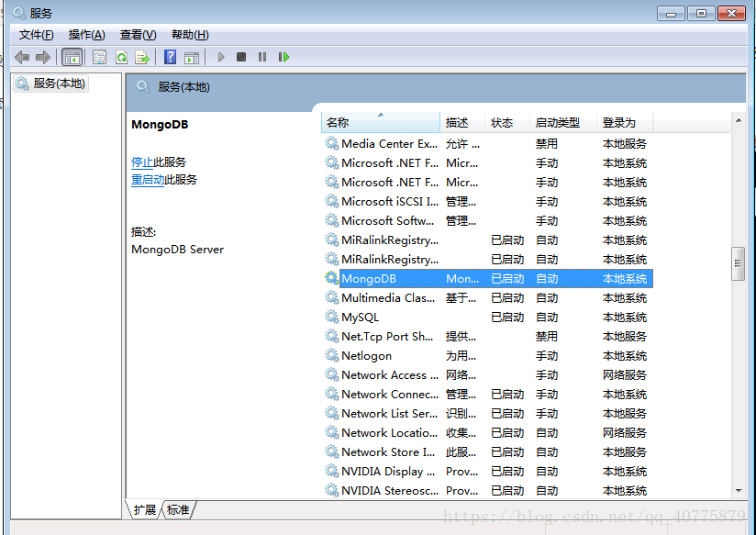Select NVIDIA Stereosc... service row

(487, 491)
